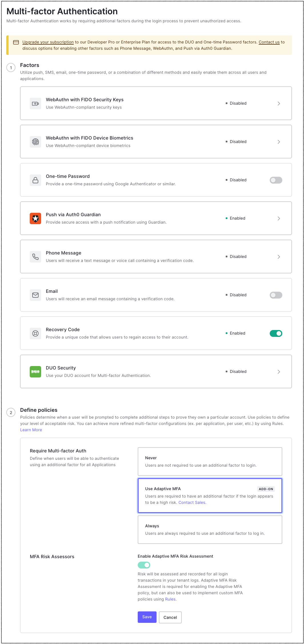Open WebAuthn FIDO Security Keys chevron
Screen dimensions: 304x644
[x=279, y=104]
